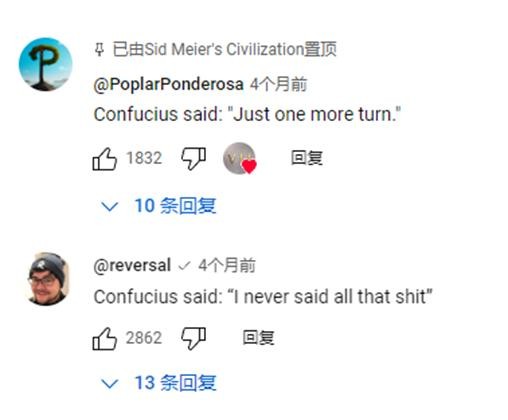
Task: Open the @PoplarPonderosa channel link
Action: coord(168,84)
